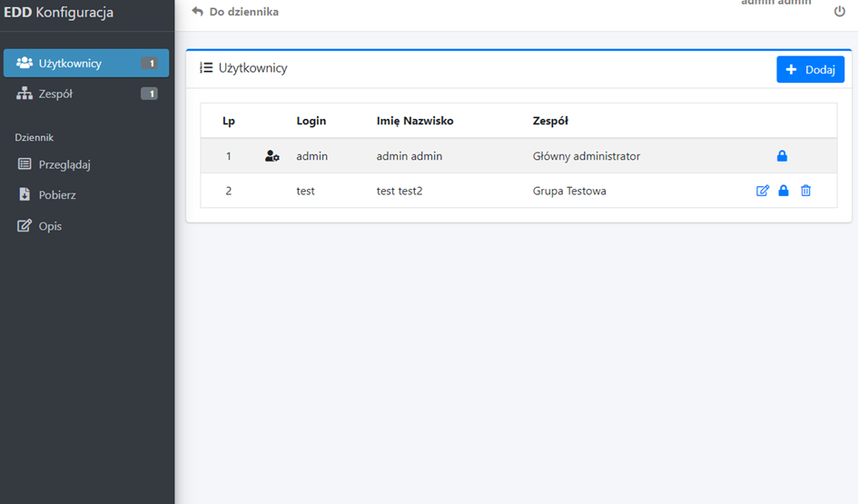
Task: Click the Zespół count badge
Action: coord(150,94)
